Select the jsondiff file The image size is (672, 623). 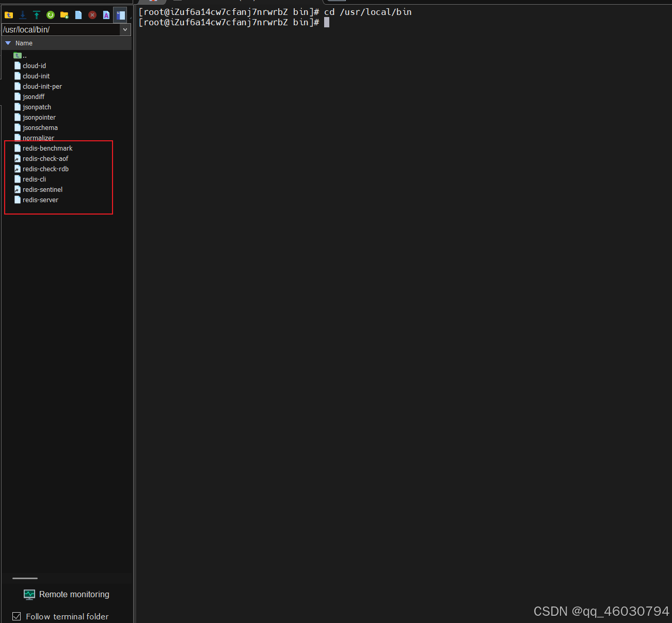point(34,96)
